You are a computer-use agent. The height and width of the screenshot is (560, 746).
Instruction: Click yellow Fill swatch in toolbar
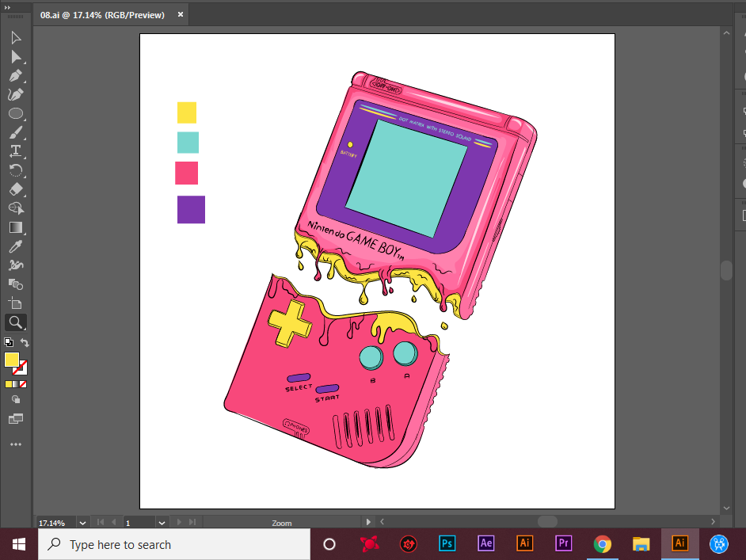11,360
